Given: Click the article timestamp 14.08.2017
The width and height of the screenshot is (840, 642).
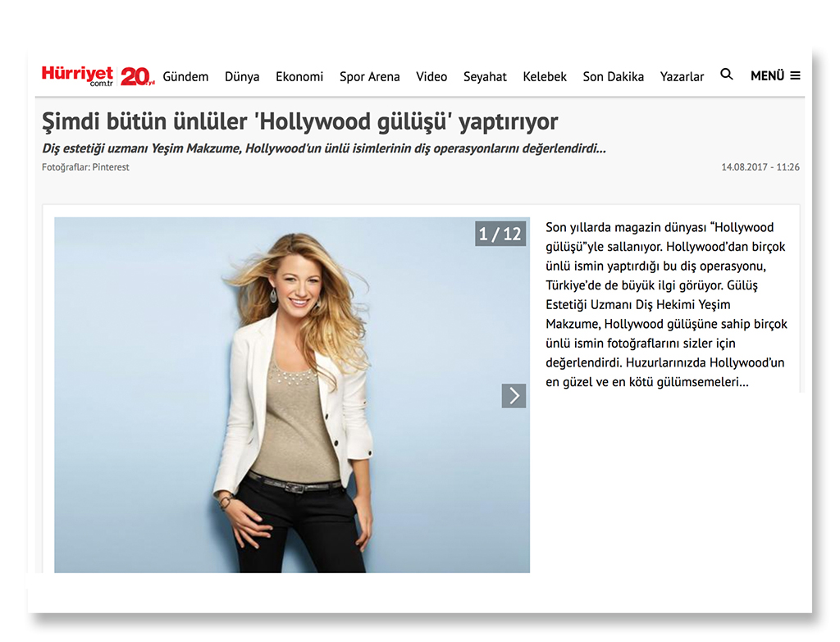Looking at the screenshot, I should point(760,167).
